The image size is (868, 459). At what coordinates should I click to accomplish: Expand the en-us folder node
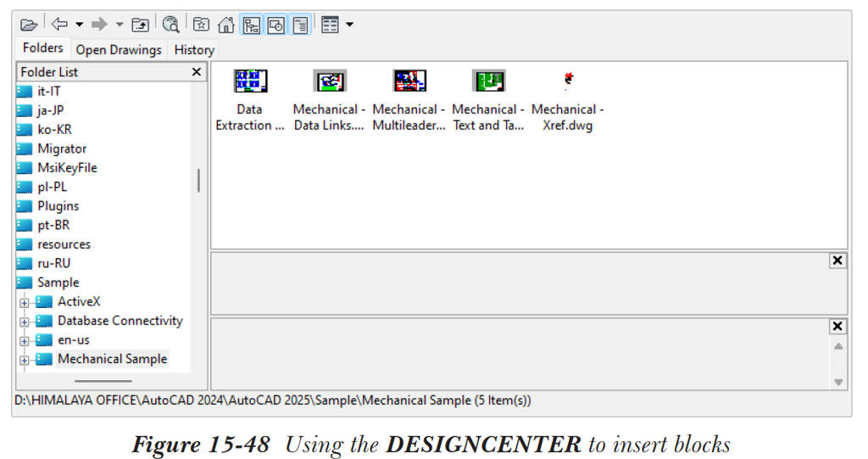pyautogui.click(x=25, y=341)
